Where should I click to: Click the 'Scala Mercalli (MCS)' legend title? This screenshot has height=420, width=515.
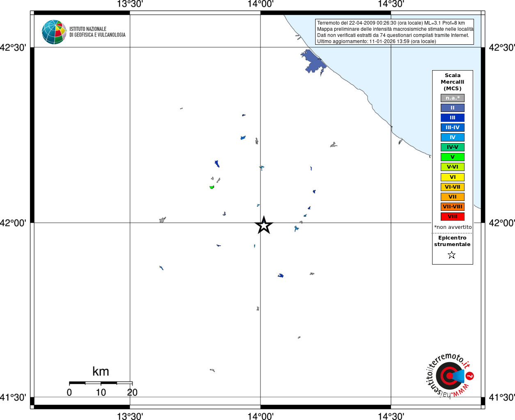[453, 82]
